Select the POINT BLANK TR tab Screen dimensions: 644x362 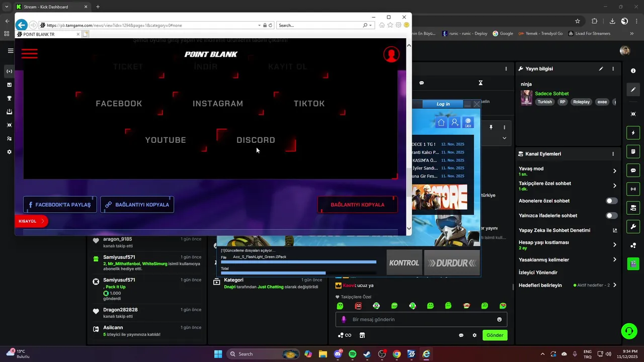(x=49, y=34)
